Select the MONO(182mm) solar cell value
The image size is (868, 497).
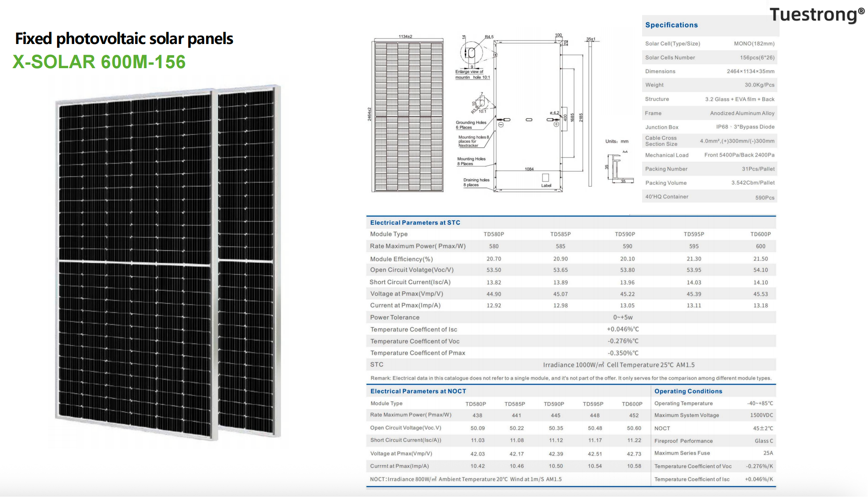(754, 44)
